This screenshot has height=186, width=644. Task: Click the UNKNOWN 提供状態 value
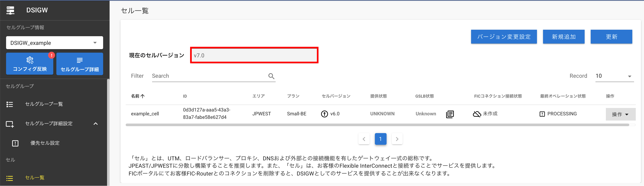pyautogui.click(x=382, y=114)
